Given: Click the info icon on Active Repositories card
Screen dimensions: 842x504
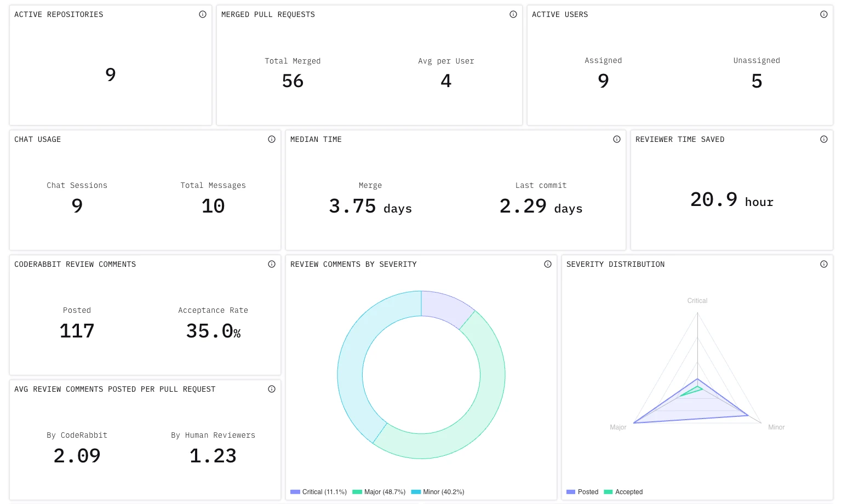Looking at the screenshot, I should click(203, 14).
